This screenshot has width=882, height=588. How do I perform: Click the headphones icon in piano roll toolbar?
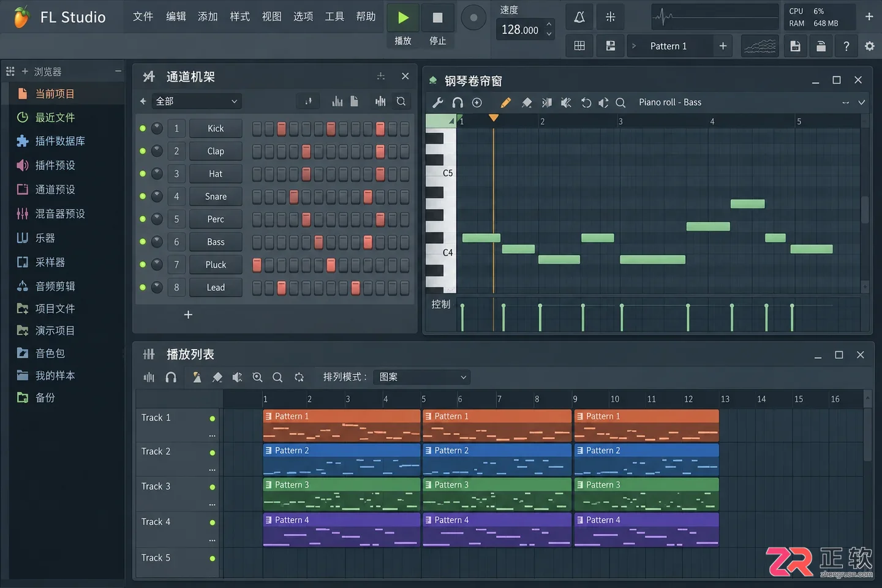pyautogui.click(x=458, y=102)
